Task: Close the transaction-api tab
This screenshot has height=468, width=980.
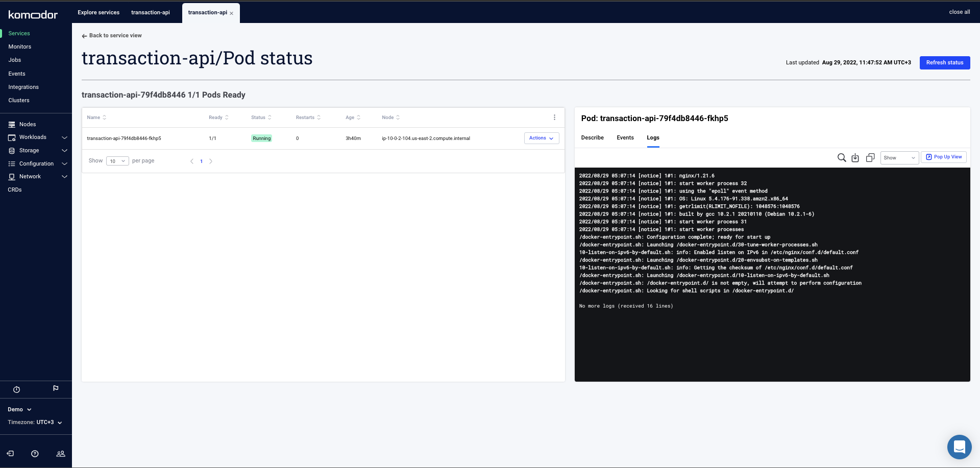Action: 232,13
